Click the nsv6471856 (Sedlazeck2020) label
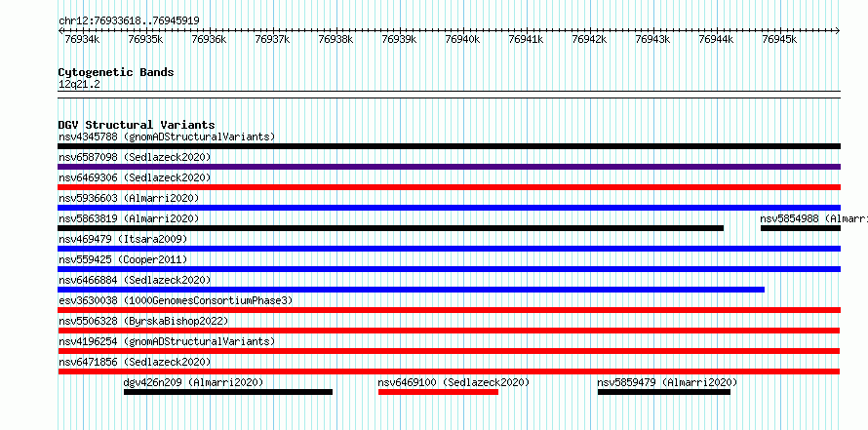Image resolution: width=868 pixels, height=430 pixels. [135, 362]
